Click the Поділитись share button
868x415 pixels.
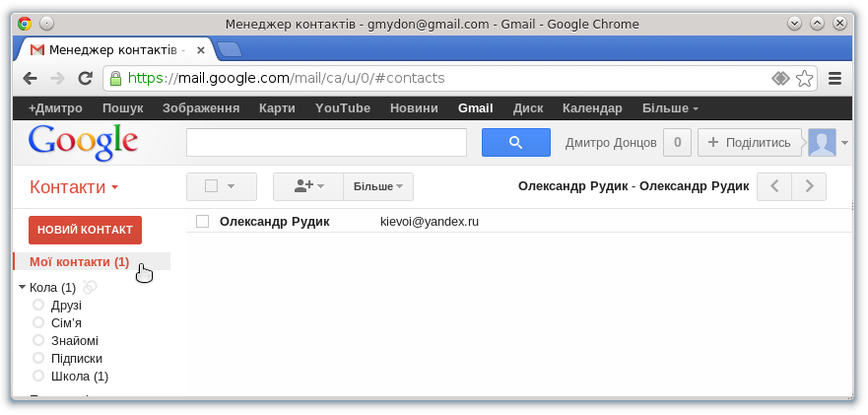pos(750,142)
